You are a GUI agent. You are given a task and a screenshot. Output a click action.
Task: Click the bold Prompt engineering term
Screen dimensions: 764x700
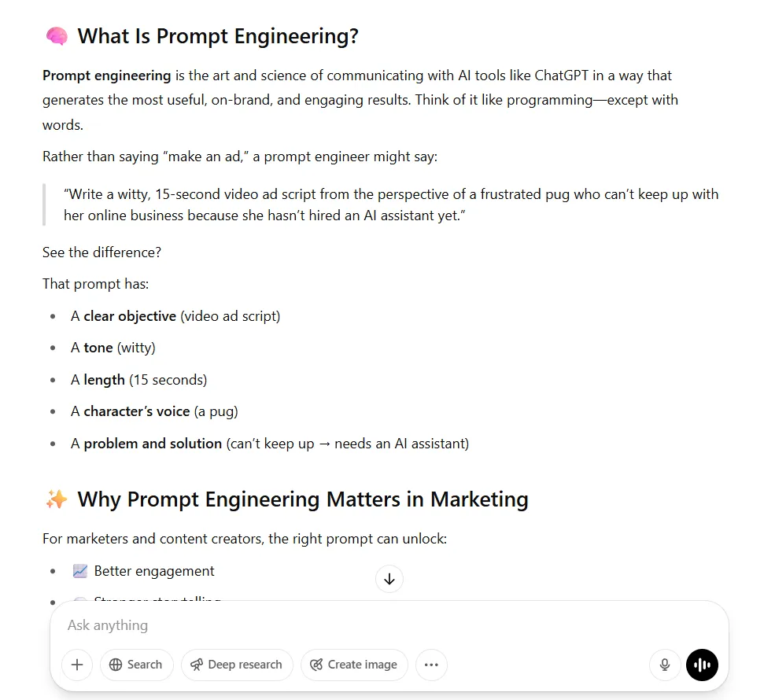click(107, 76)
